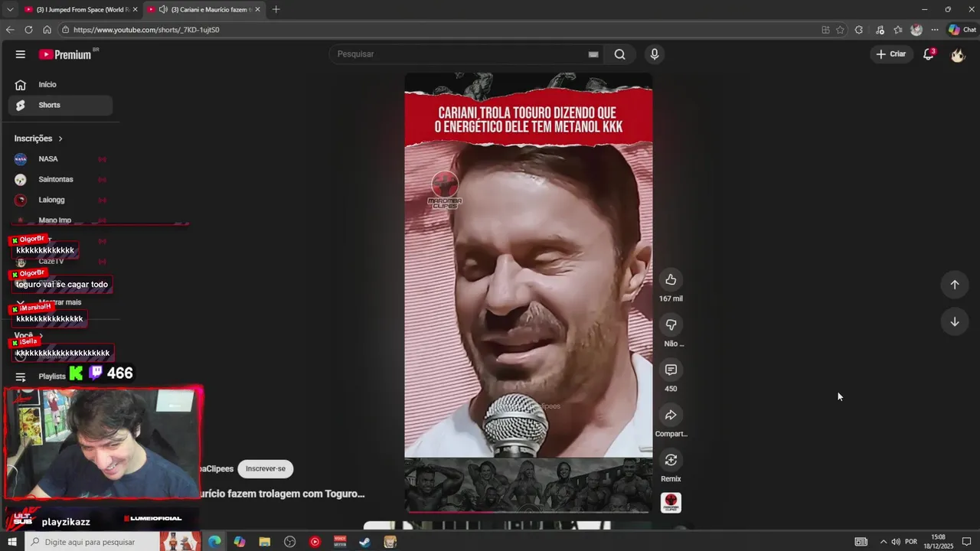Remix this Short
The image size is (980, 551).
671,460
